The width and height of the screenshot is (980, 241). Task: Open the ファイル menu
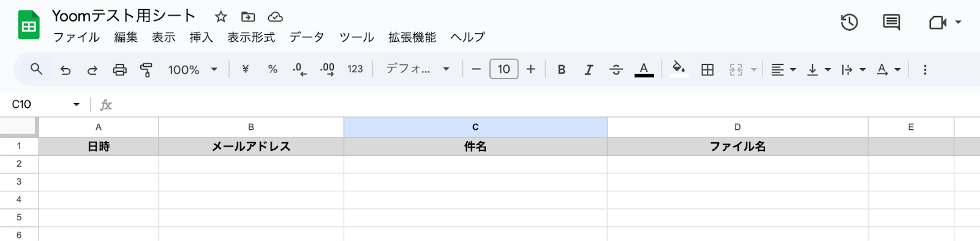[x=77, y=37]
